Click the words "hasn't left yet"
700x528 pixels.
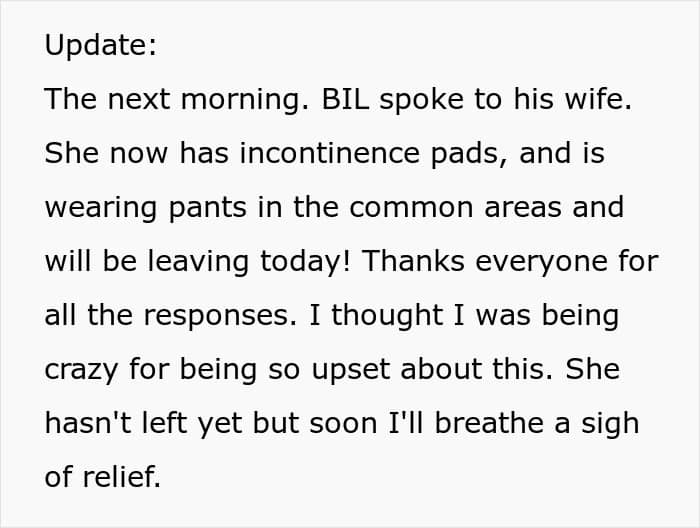point(143,424)
